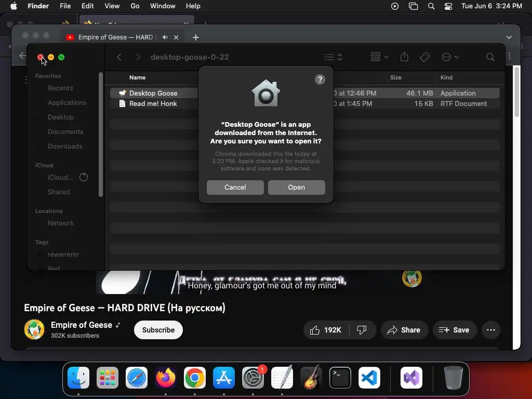Image resolution: width=532 pixels, height=399 pixels.
Task: Open System Settings from the Dock
Action: (x=253, y=378)
